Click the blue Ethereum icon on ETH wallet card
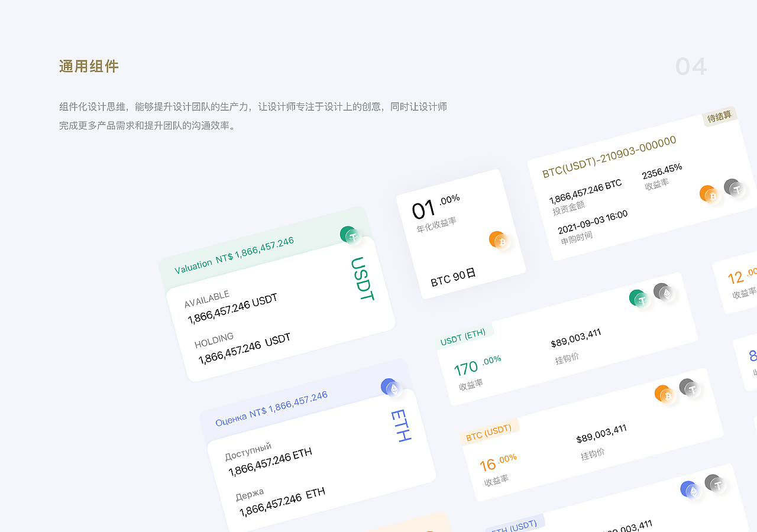Image resolution: width=757 pixels, height=532 pixels. 392,388
